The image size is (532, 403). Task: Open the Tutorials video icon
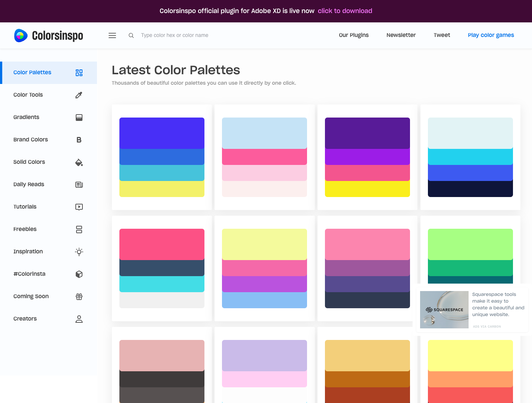point(79,207)
